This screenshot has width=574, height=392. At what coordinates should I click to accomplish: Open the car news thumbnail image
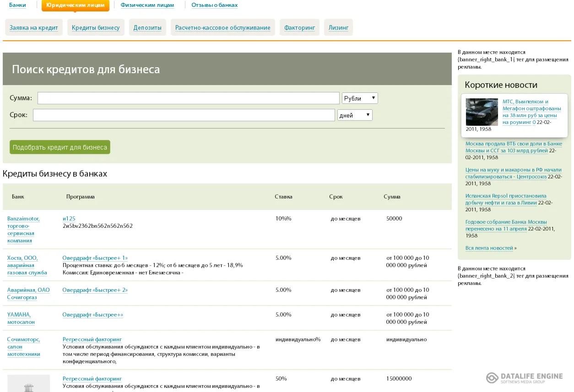482,112
